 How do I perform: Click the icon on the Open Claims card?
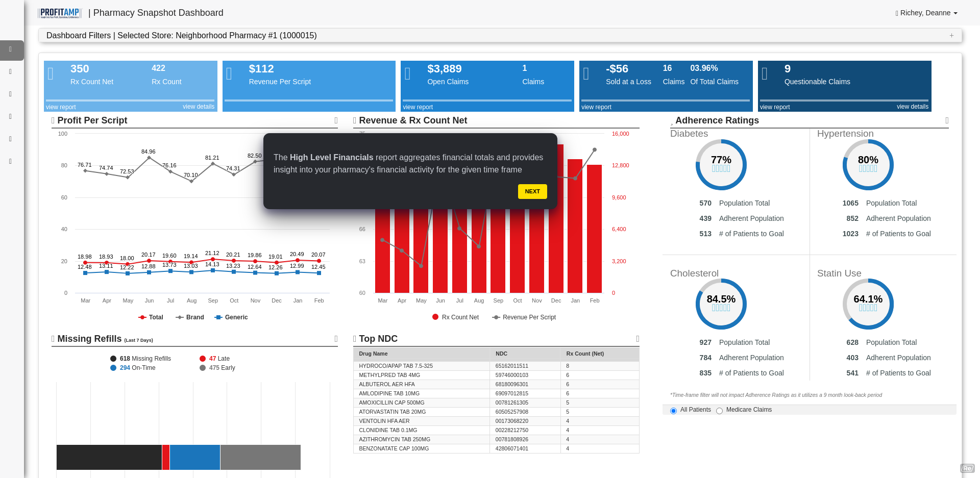408,74
